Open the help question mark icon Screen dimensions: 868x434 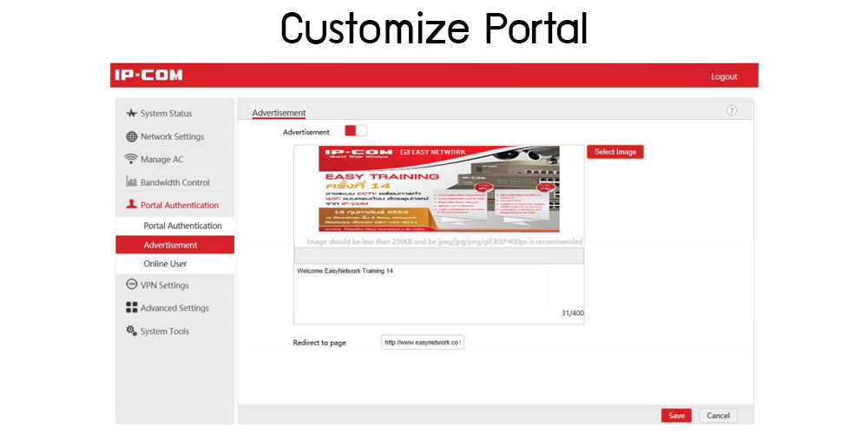pos(731,111)
